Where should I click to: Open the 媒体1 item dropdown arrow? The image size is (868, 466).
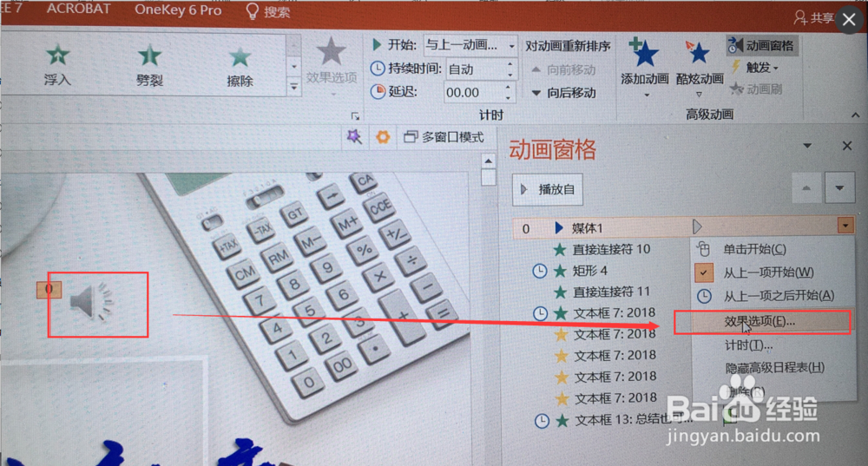click(x=845, y=226)
